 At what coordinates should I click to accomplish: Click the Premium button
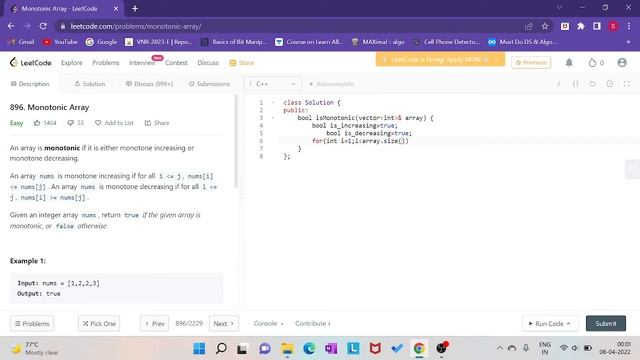(x=531, y=62)
